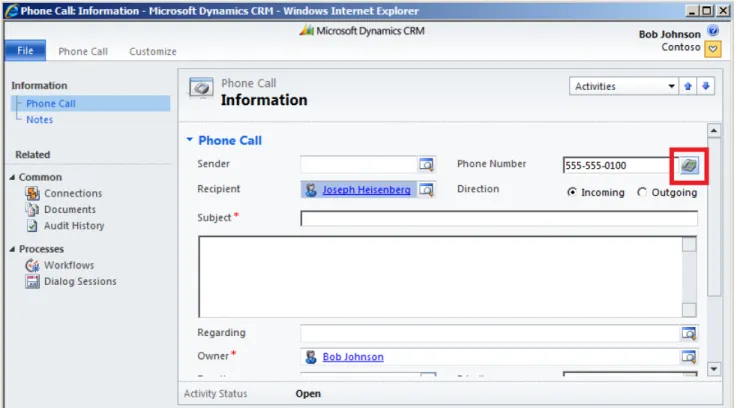Switch to the Customize ribbon tab
This screenshot has width=737, height=408.
click(153, 51)
